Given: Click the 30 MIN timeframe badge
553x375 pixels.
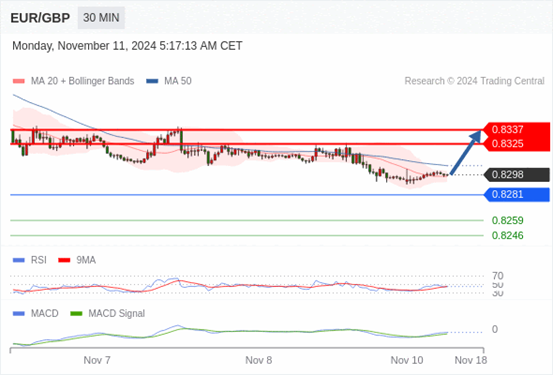Looking at the screenshot, I should click(101, 18).
